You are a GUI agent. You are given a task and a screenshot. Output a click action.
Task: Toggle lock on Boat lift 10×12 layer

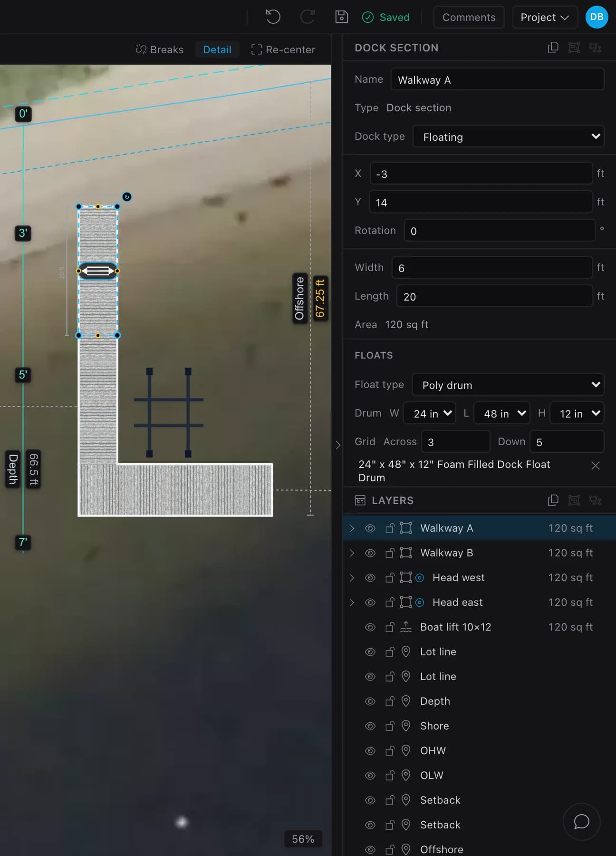click(x=390, y=627)
